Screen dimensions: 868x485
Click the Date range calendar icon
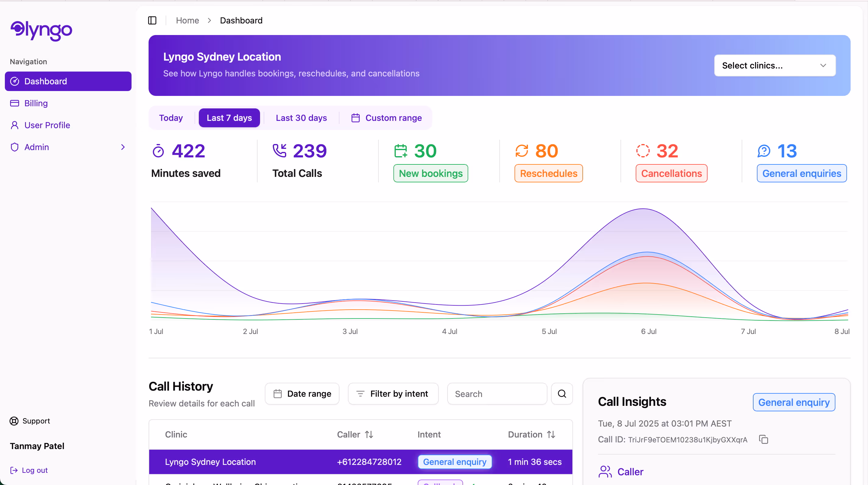point(278,394)
